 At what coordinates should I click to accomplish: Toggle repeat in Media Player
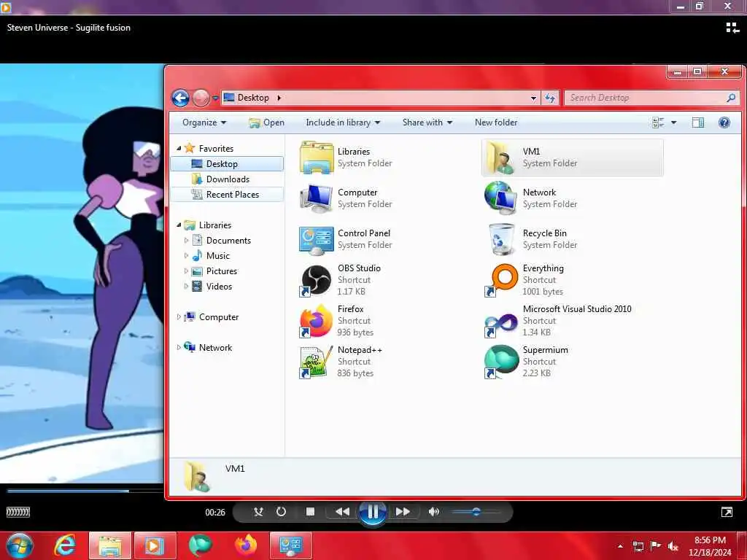click(x=281, y=512)
